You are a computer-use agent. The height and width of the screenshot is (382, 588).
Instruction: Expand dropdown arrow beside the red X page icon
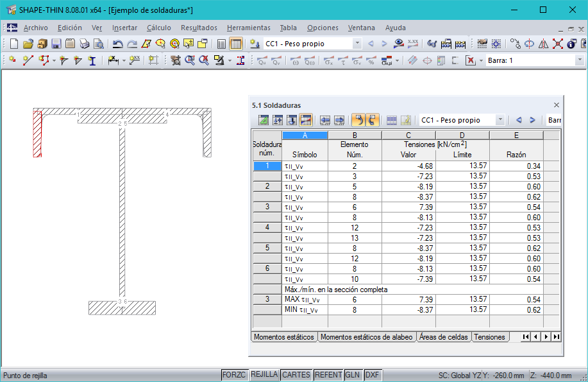[x=481, y=60]
